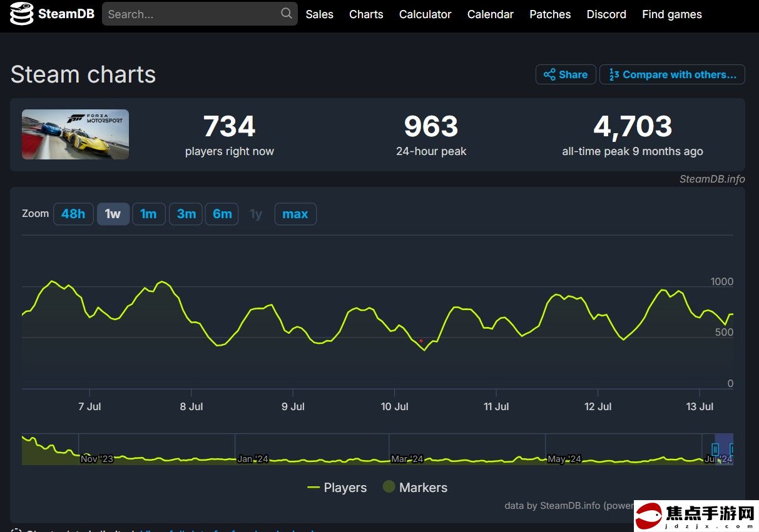Screen dimensions: 759x532
Task: Click the SteamDB.info chart credit
Action: point(712,179)
